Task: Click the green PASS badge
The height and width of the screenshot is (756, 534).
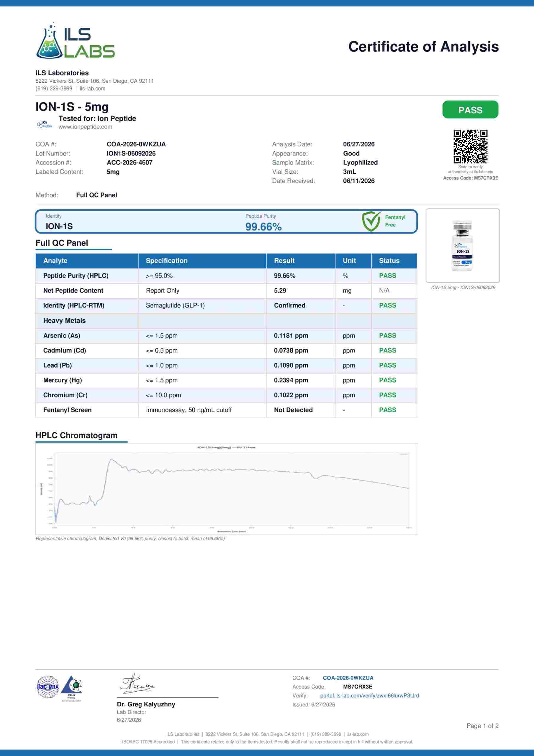Action: tap(470, 110)
